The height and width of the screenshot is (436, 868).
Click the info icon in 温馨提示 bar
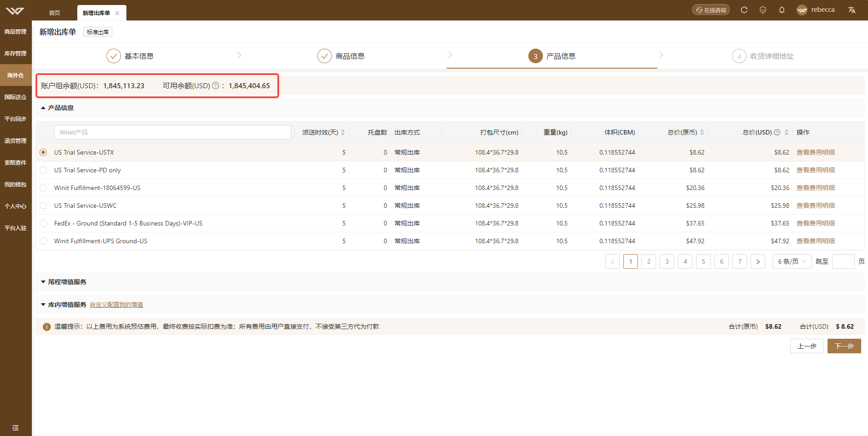pos(46,327)
